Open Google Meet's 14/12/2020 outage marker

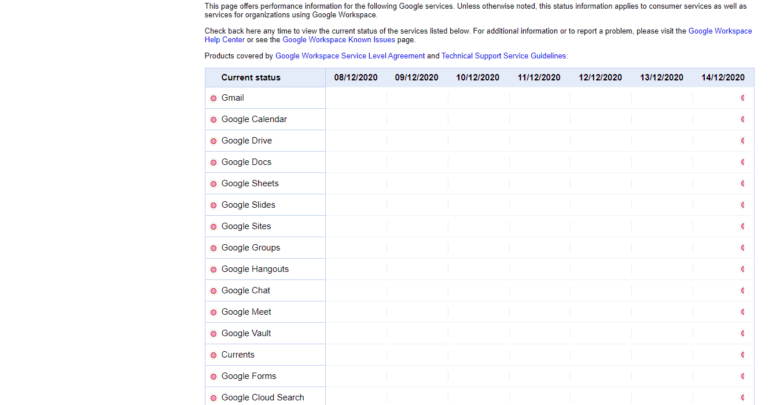[x=743, y=312]
